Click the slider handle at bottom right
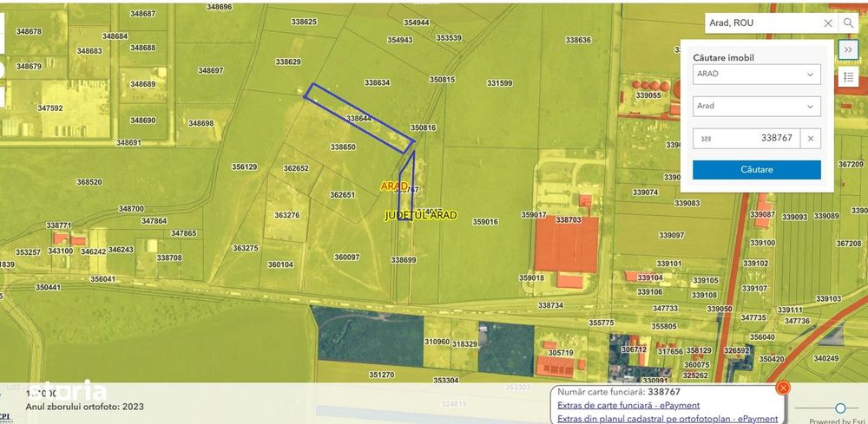The width and height of the screenshot is (868, 424). [x=840, y=408]
